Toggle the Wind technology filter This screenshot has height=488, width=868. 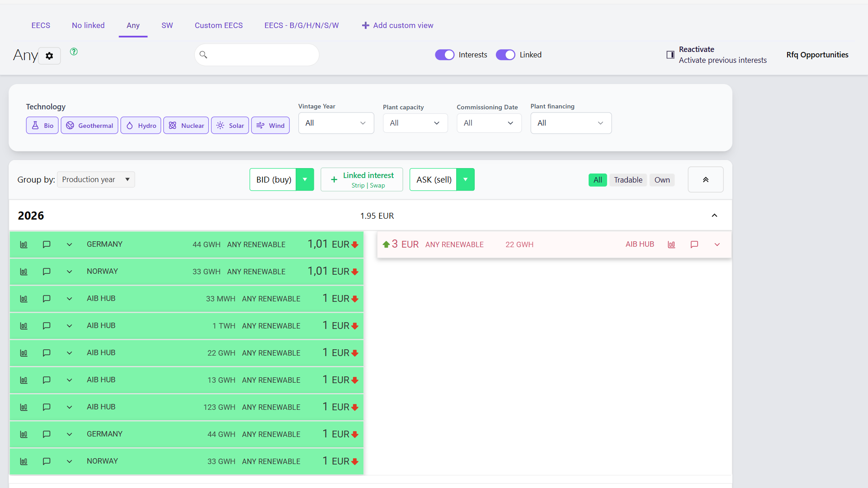click(x=270, y=126)
